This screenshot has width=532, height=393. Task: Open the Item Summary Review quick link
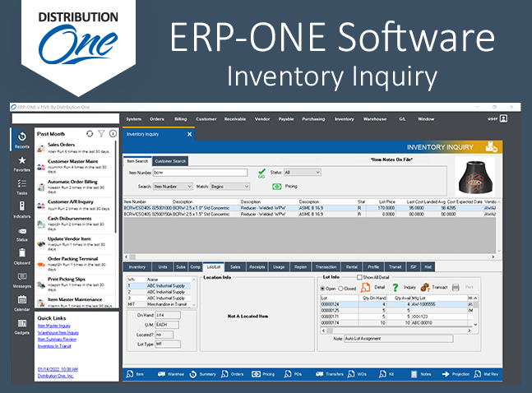click(57, 340)
